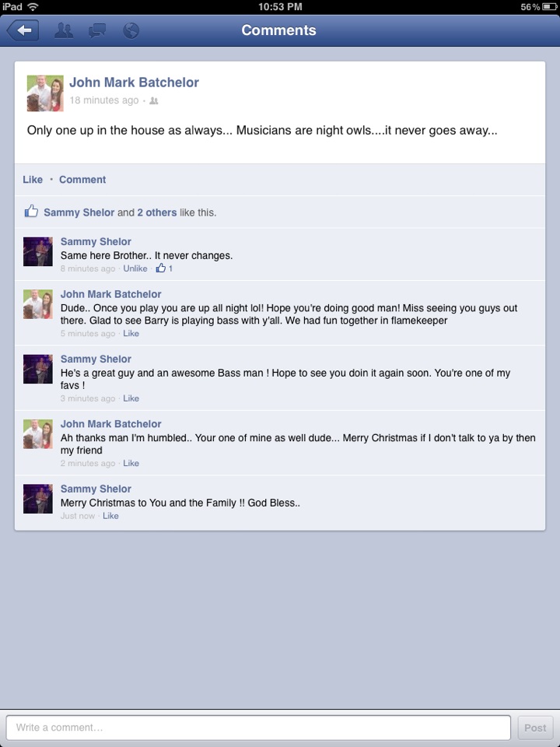Tap the Post button
The width and height of the screenshot is (560, 747).
[x=535, y=728]
